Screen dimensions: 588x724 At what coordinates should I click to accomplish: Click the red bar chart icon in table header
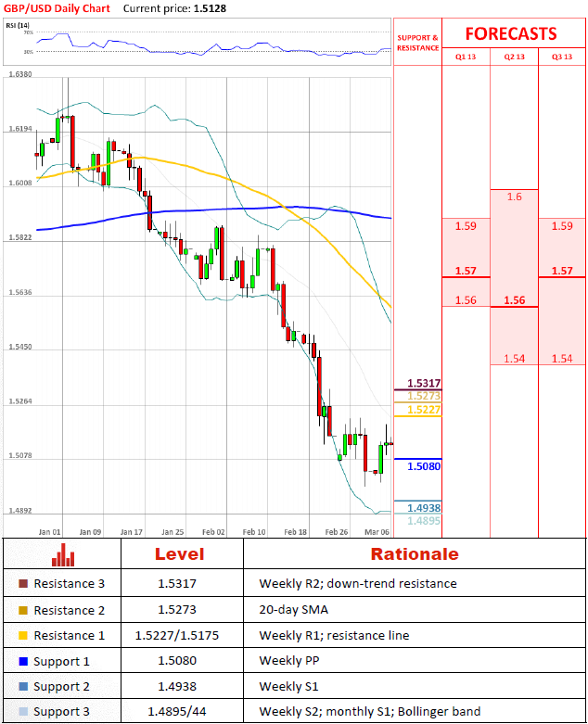coord(63,554)
